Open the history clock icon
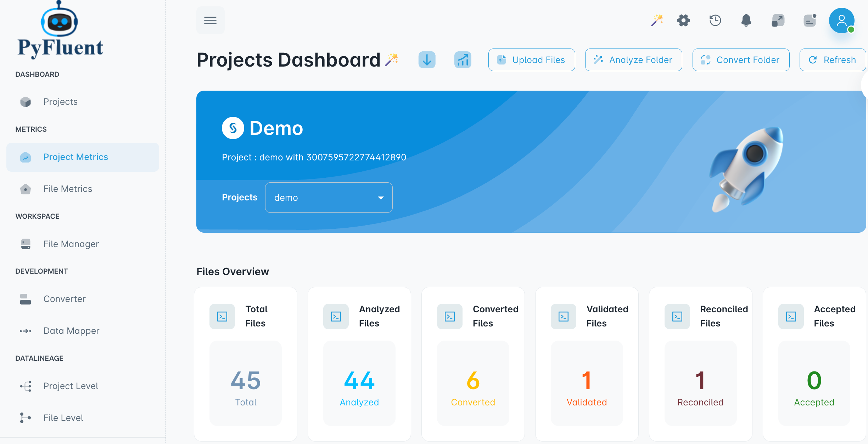The image size is (868, 444). (715, 20)
